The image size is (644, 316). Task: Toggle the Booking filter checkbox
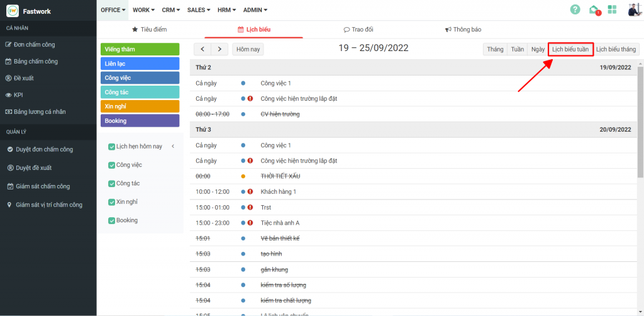tap(112, 220)
